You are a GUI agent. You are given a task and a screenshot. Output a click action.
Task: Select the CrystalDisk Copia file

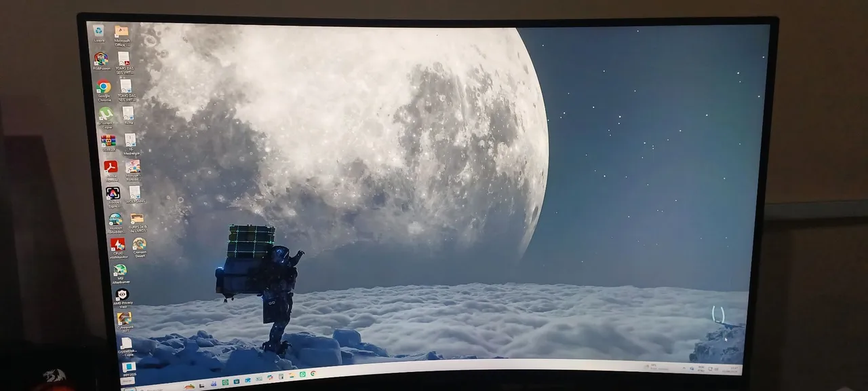point(126,346)
